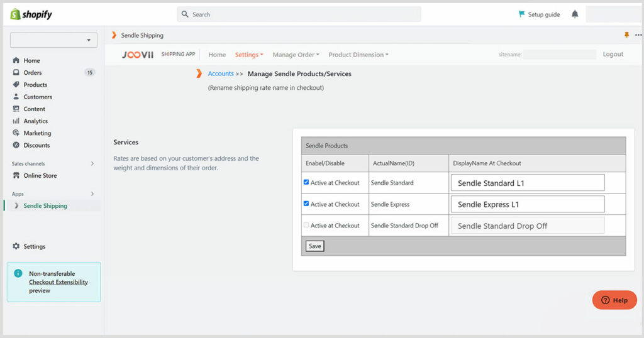
Task: Click the Shopify logo
Action: point(31,14)
